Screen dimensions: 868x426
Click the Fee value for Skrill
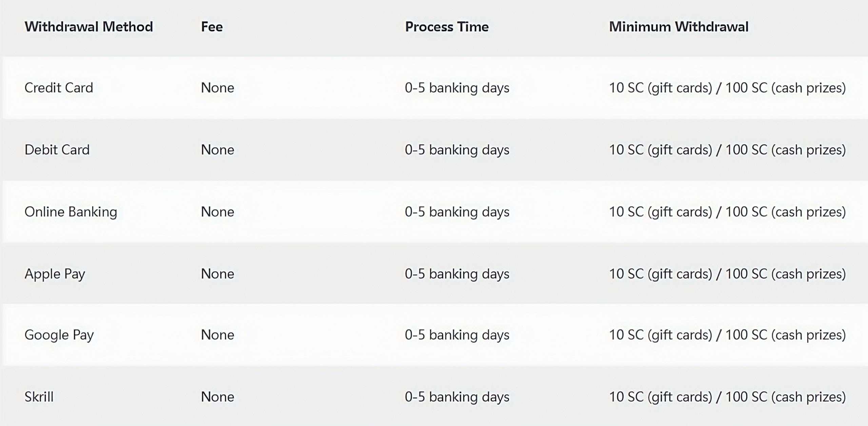[218, 397]
